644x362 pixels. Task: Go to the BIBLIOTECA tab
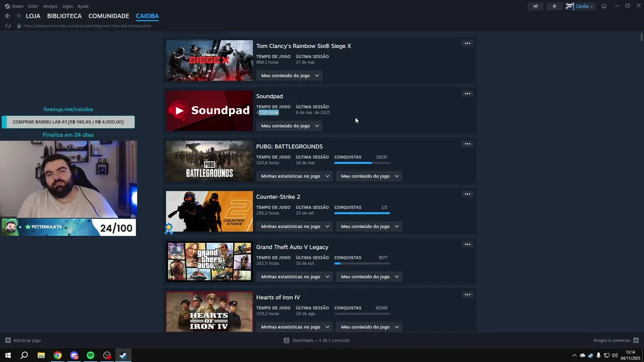click(x=64, y=16)
